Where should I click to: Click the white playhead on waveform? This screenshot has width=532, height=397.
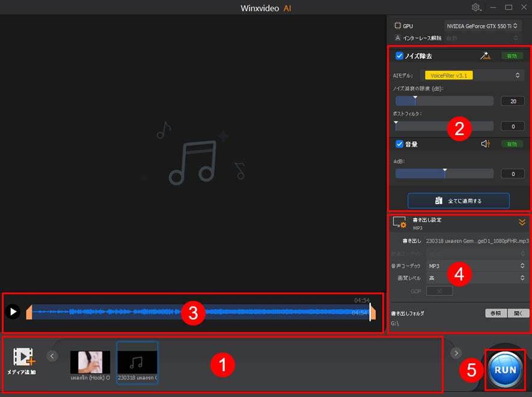pos(370,312)
